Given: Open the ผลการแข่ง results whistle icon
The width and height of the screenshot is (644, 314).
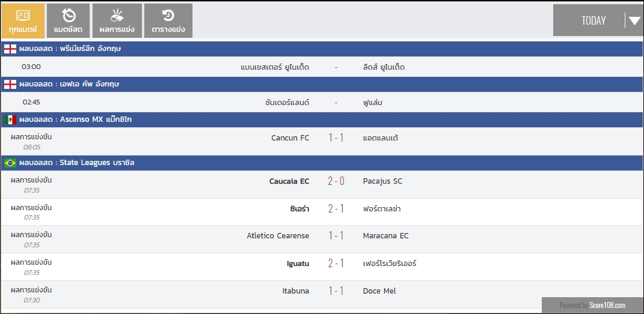Looking at the screenshot, I should [117, 16].
